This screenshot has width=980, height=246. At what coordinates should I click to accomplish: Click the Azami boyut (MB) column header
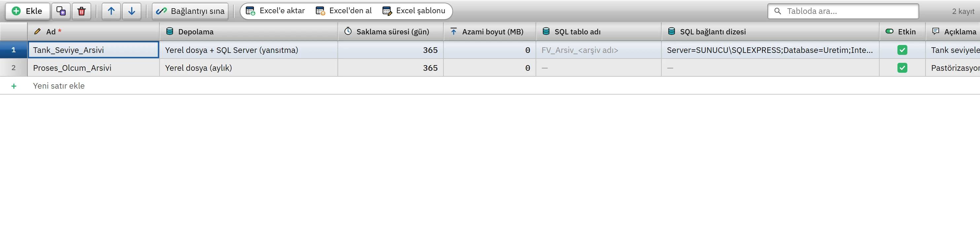pyautogui.click(x=490, y=32)
